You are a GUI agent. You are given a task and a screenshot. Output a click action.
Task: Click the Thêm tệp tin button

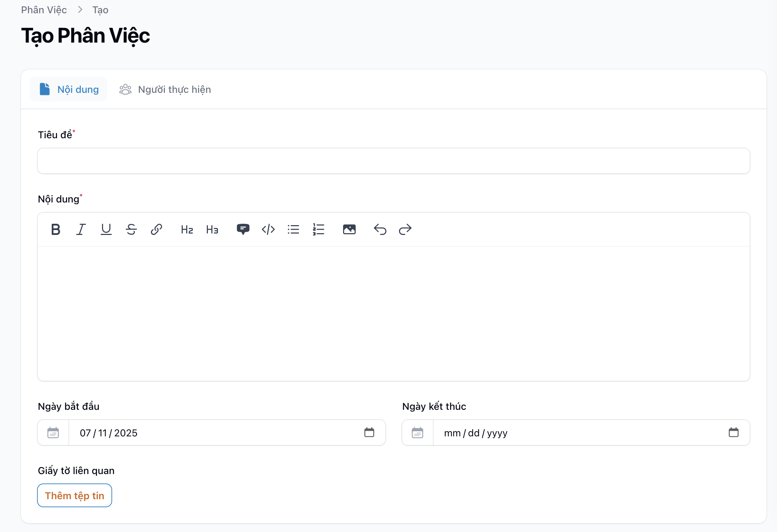pyautogui.click(x=74, y=495)
